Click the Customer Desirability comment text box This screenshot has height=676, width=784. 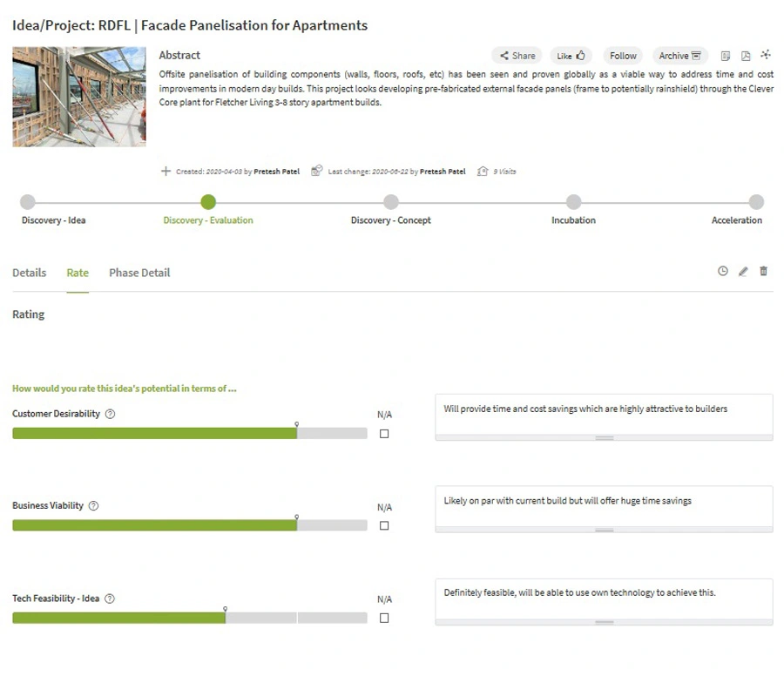pyautogui.click(x=604, y=415)
